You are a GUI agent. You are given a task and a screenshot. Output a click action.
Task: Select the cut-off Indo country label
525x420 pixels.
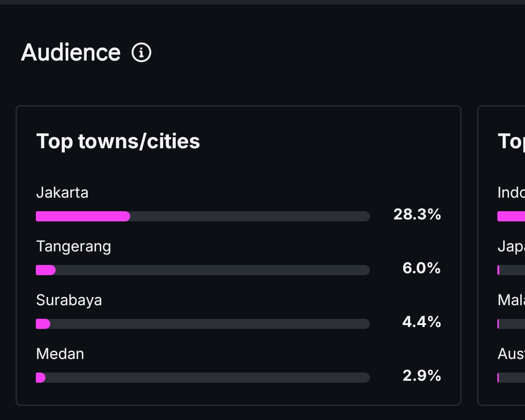(511, 192)
